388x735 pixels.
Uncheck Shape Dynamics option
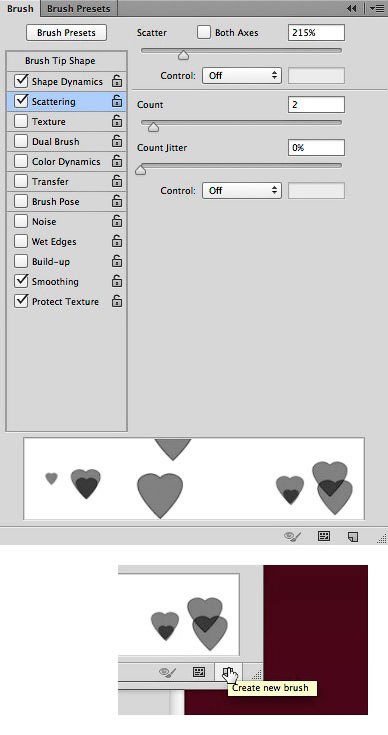21,81
